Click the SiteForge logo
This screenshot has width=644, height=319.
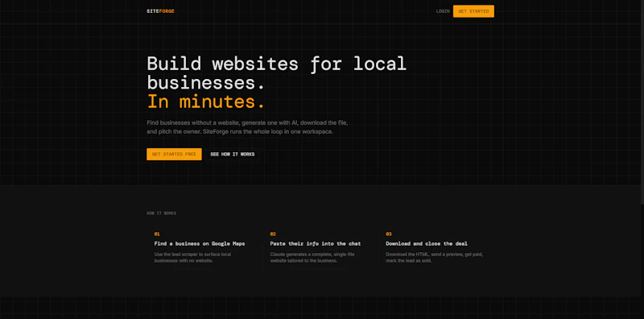(x=160, y=11)
